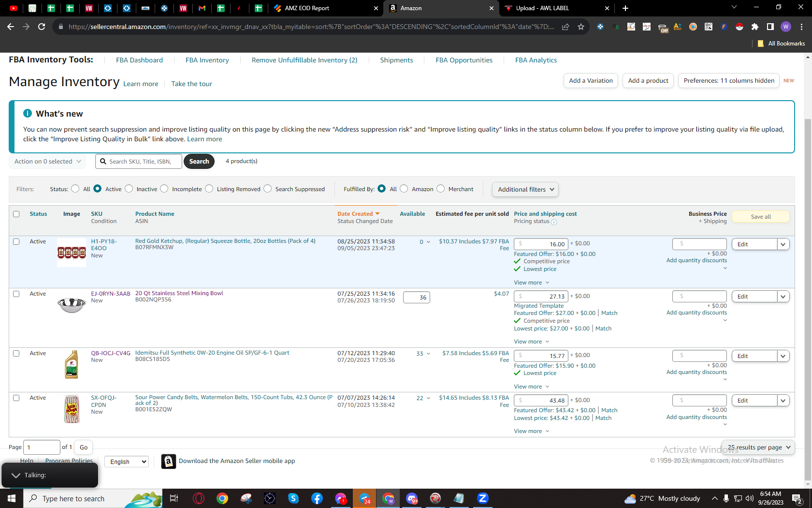This screenshot has height=508, width=812.
Task: Open the Shipments menu item
Action: [x=396, y=60]
